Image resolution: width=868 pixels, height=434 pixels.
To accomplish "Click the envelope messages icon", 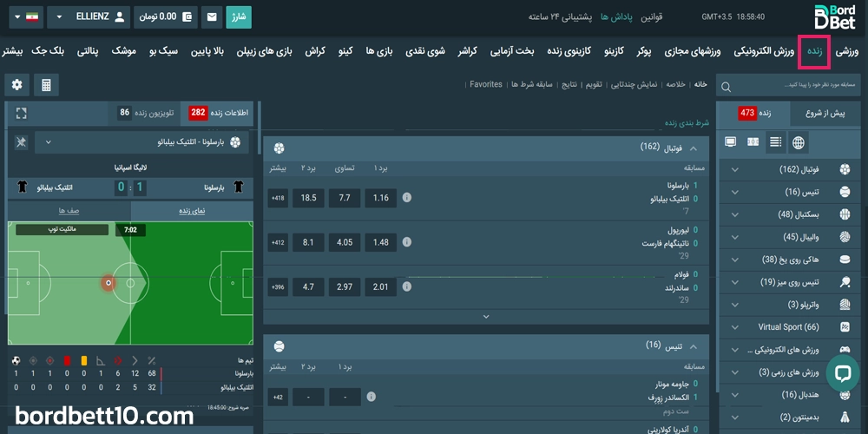I will point(212,17).
